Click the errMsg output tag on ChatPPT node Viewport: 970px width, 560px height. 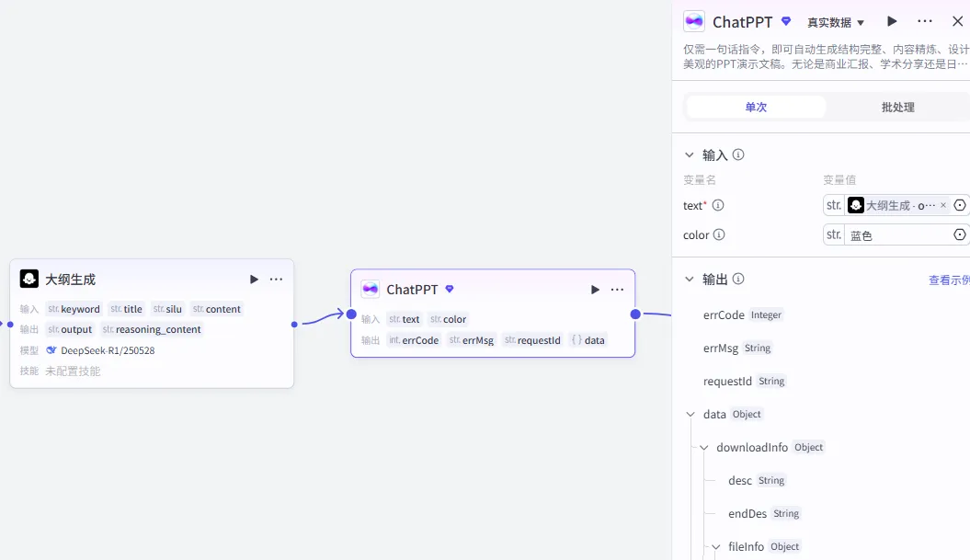472,340
